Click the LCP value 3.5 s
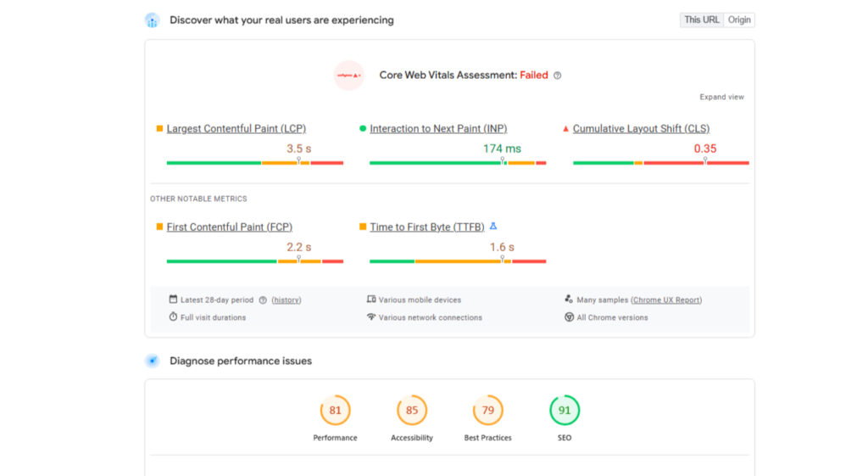Viewport: 868px width, 476px height. point(299,148)
